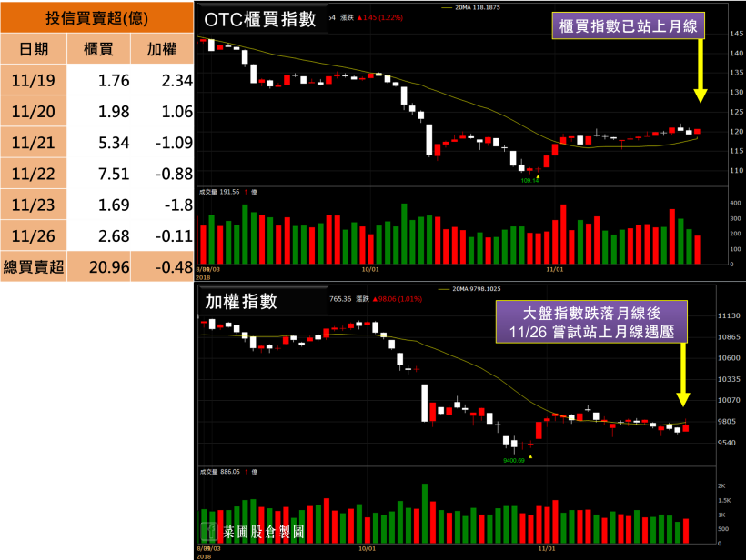This screenshot has height=560, width=746.
Task: Click the 109.14 low price label
Action: coord(529,181)
